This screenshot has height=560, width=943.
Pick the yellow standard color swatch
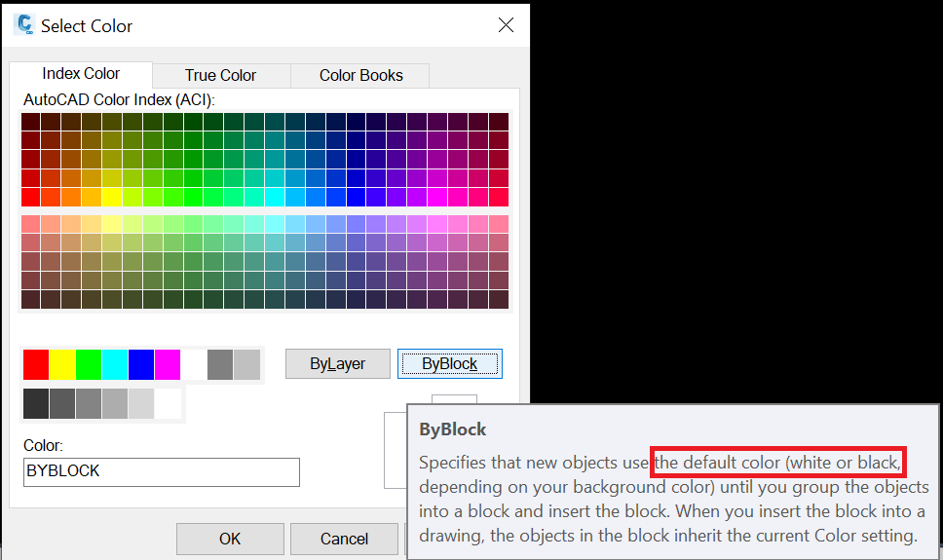(62, 364)
